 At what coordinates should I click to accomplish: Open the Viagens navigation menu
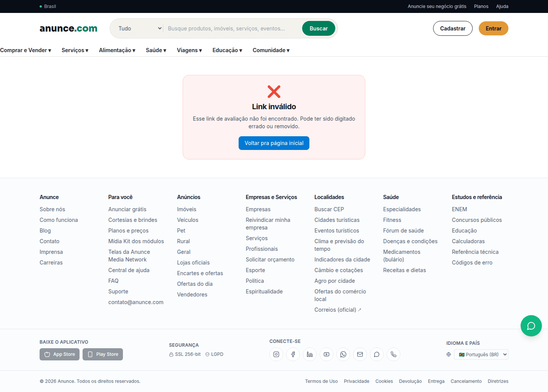click(x=190, y=50)
